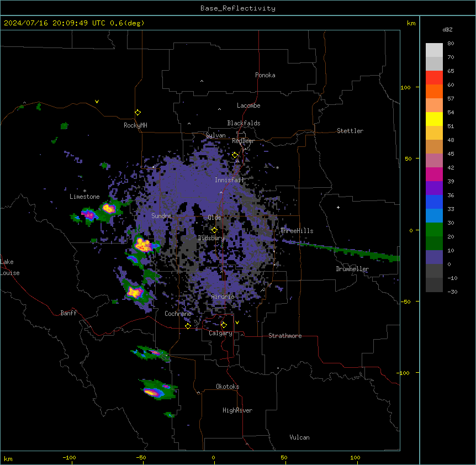Click the storm cell core southwest of Sundre
Screen dimensions: 476x465
(x=143, y=245)
